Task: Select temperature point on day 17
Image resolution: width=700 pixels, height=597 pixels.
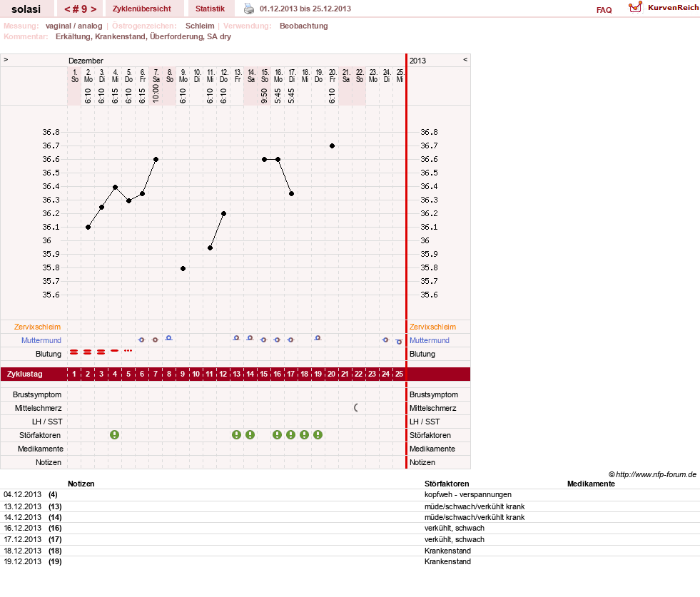Action: pos(292,193)
